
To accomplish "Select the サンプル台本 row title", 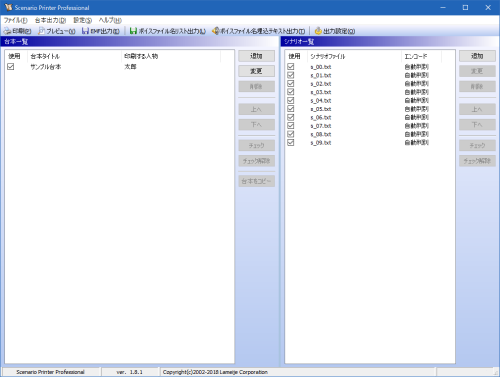I will coord(46,67).
